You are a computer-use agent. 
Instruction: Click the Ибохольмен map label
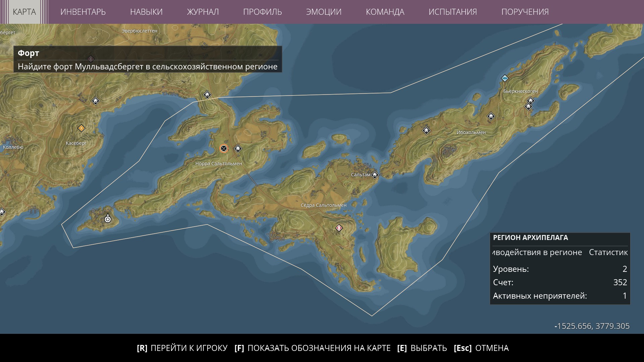(x=471, y=132)
